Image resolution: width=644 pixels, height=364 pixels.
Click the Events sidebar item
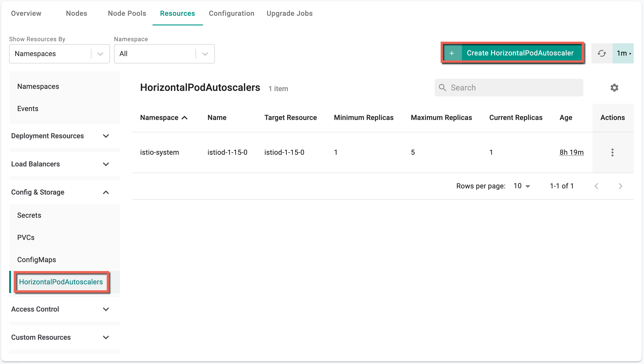[27, 108]
